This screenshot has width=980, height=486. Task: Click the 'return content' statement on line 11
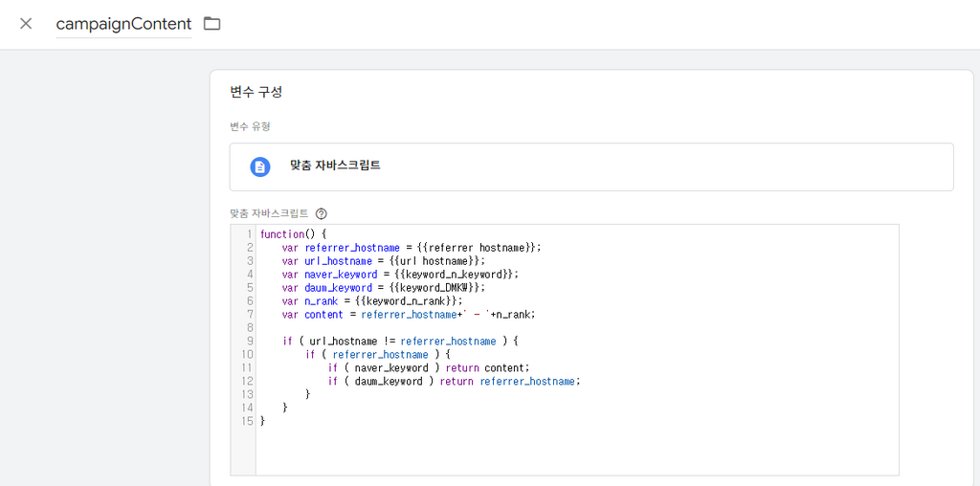[487, 368]
